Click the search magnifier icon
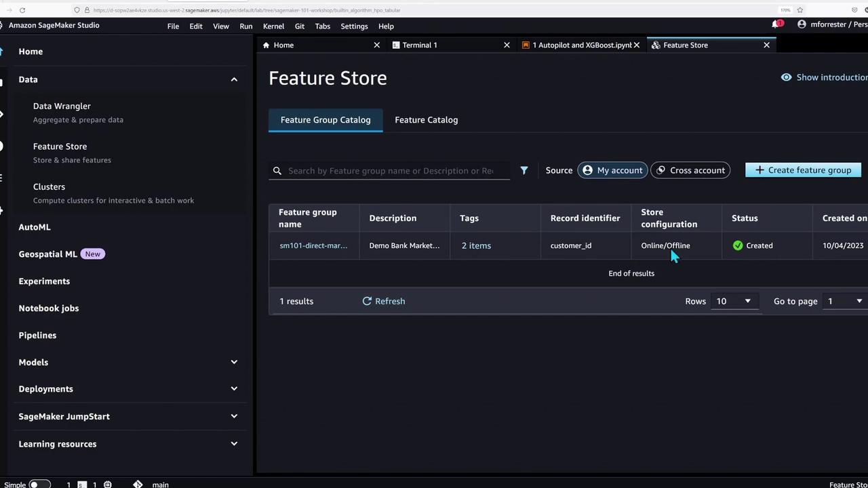Image resolution: width=868 pixels, height=488 pixels. [277, 171]
